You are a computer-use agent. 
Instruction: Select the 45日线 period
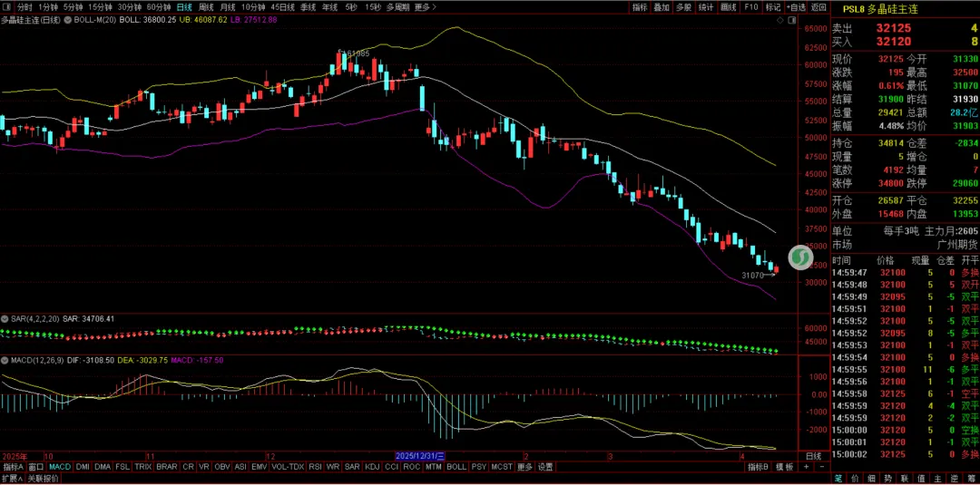coord(283,7)
